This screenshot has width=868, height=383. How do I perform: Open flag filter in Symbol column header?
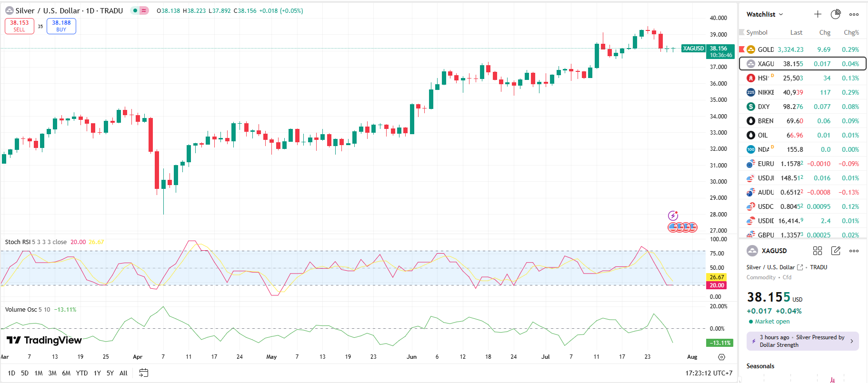click(x=741, y=32)
